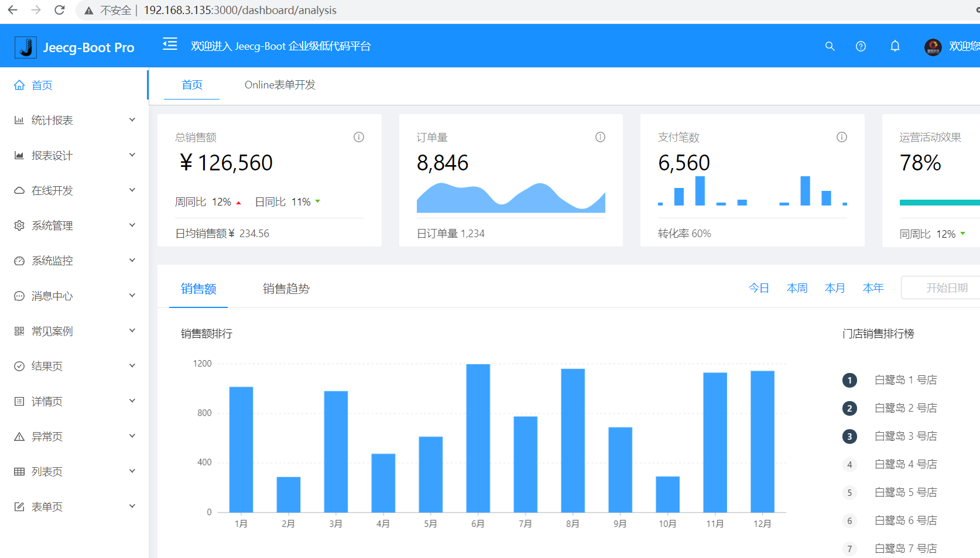Click the user avatar in header
Viewport: 980px width, 558px height.
(933, 47)
